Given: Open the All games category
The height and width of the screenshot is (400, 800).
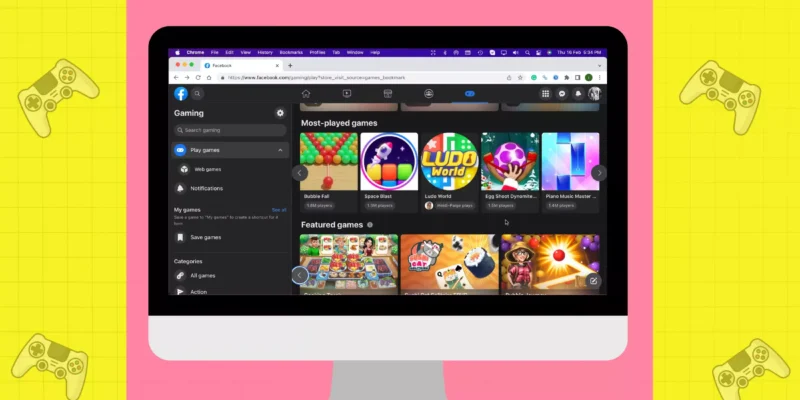Looking at the screenshot, I should pyautogui.click(x=230, y=276).
